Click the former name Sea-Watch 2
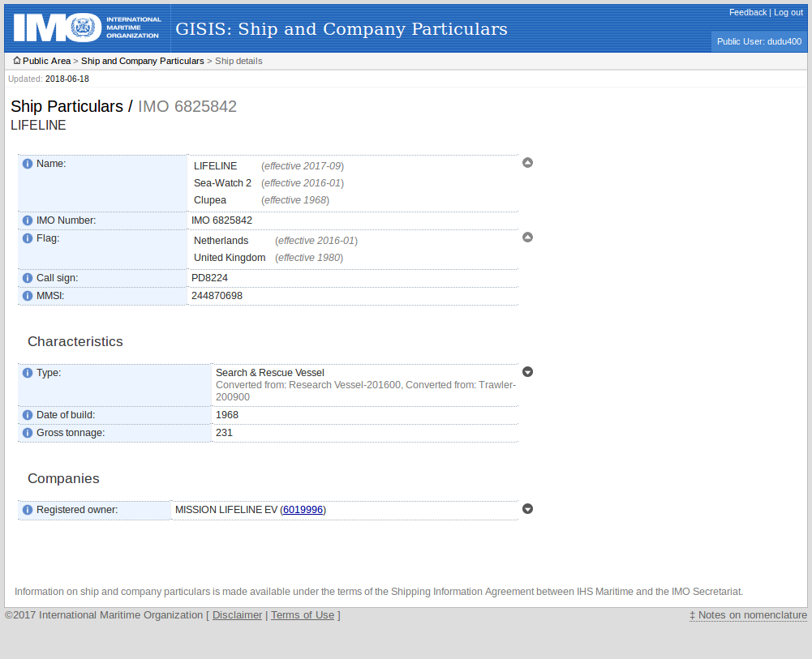Image resolution: width=812 pixels, height=659 pixels. tap(223, 183)
